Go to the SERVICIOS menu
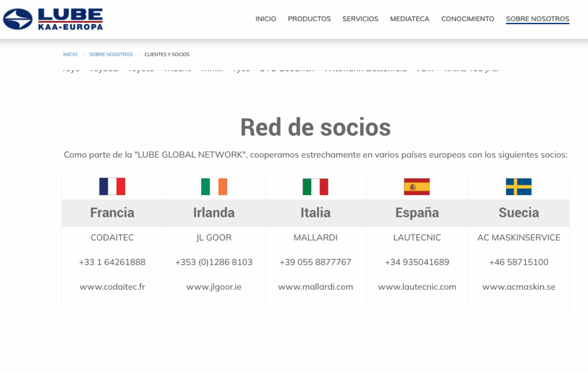The image size is (588, 373). coord(360,19)
